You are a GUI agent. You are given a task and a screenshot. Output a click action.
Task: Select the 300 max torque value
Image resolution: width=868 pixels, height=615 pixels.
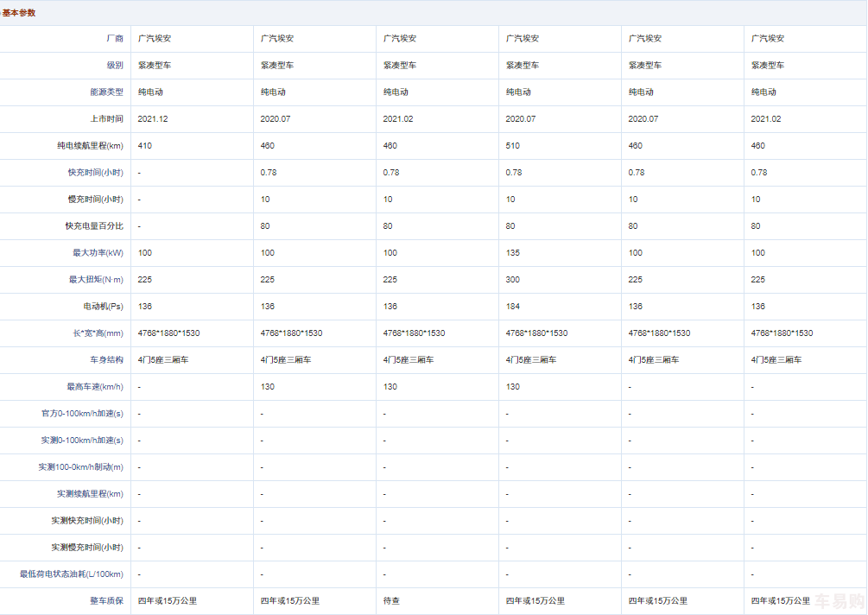click(513, 280)
